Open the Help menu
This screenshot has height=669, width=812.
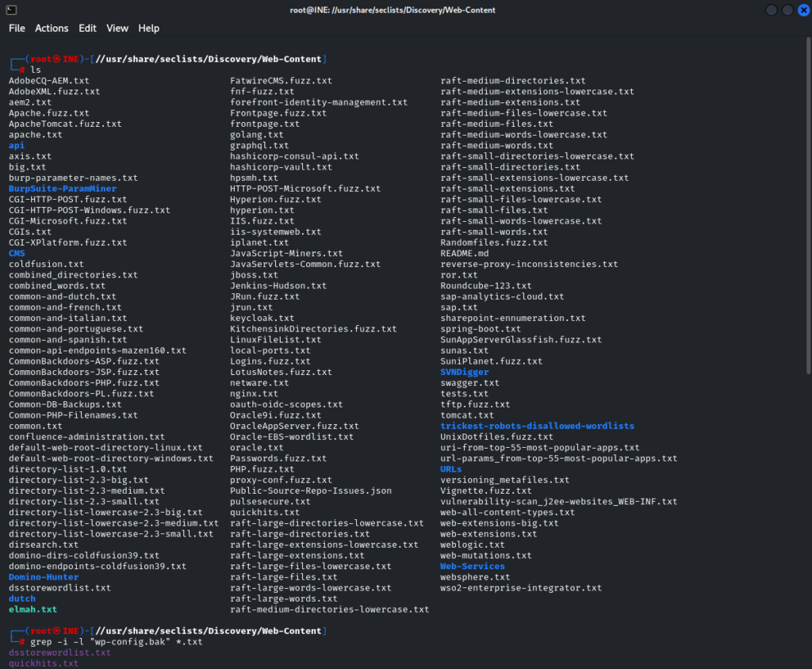(149, 28)
